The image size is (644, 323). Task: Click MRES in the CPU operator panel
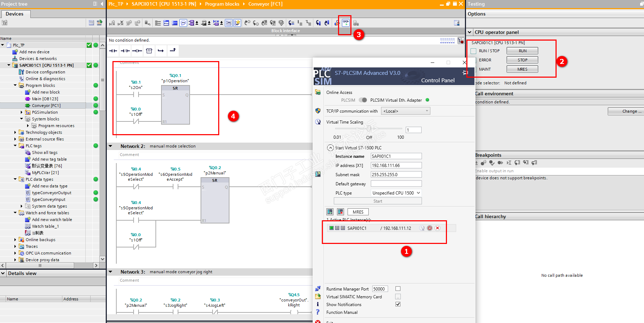522,69
